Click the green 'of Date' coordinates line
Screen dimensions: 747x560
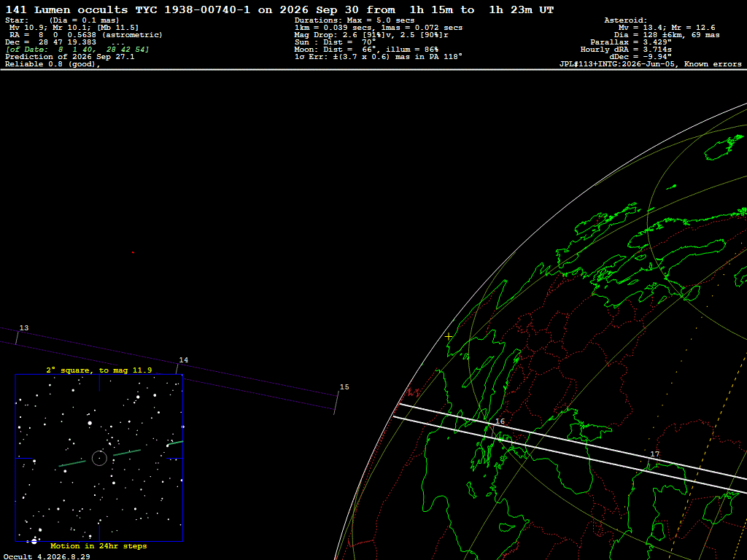coord(77,50)
